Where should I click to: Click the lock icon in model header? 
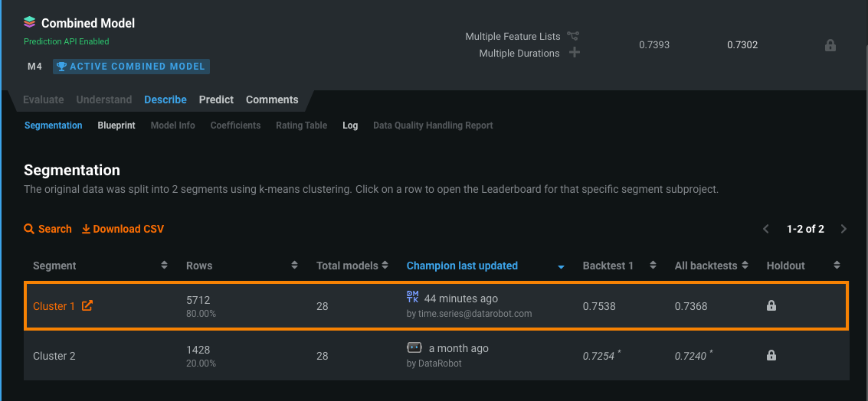click(x=830, y=45)
